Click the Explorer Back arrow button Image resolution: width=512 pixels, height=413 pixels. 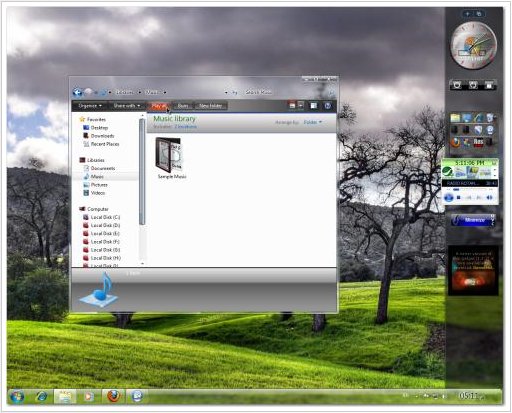pos(77,92)
